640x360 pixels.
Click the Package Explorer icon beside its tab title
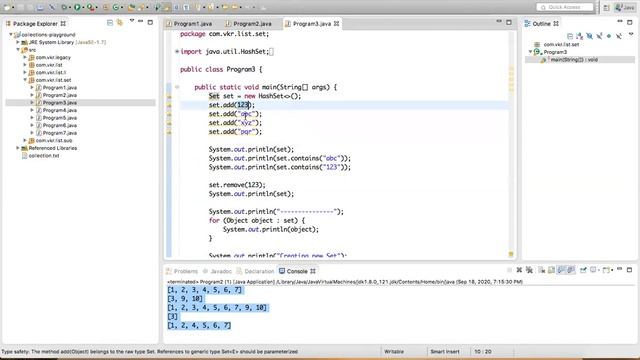8,24
